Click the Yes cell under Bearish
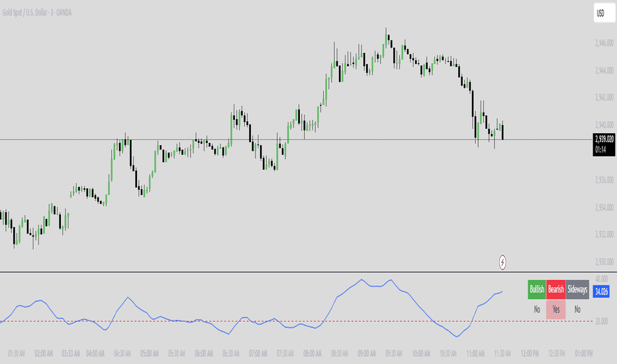 point(556,309)
